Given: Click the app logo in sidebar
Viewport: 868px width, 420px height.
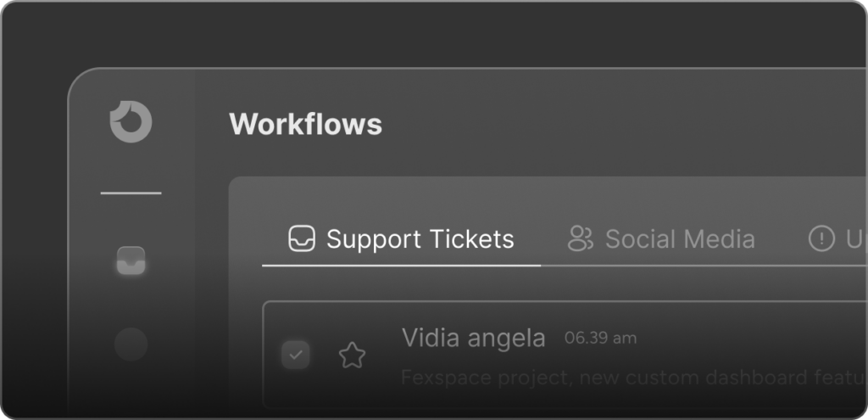Looking at the screenshot, I should click(x=131, y=122).
